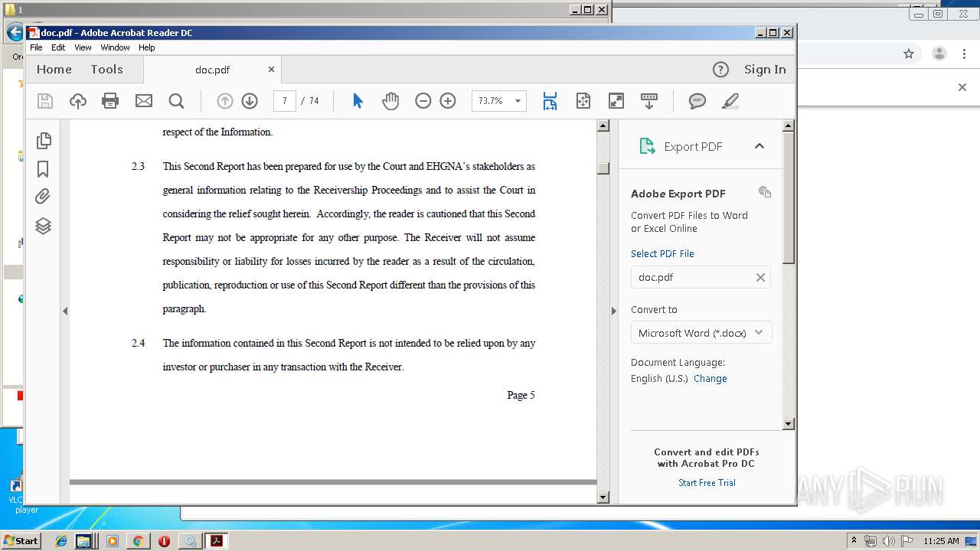Click Chrome profile avatar icon
Screen dimensions: 980x551
click(x=939, y=54)
